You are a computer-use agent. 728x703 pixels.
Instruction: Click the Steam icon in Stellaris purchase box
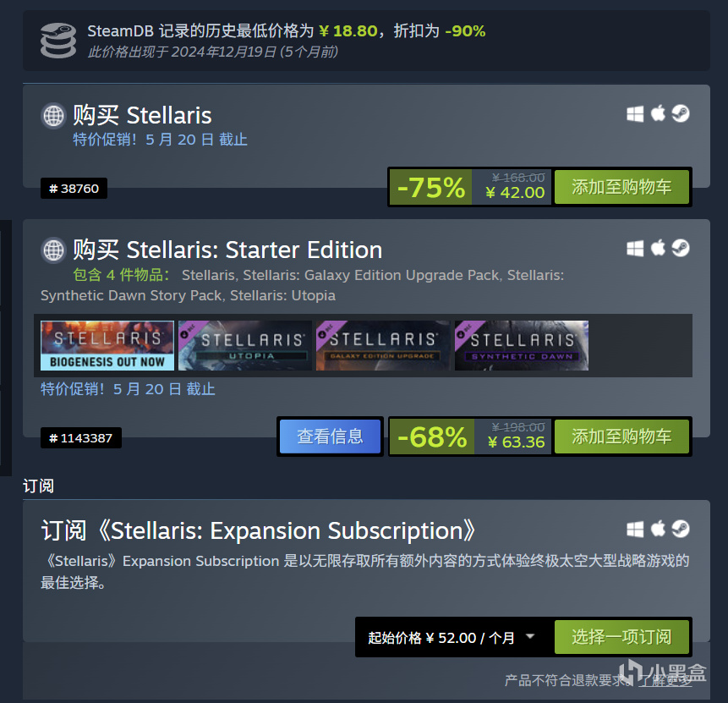(x=681, y=113)
